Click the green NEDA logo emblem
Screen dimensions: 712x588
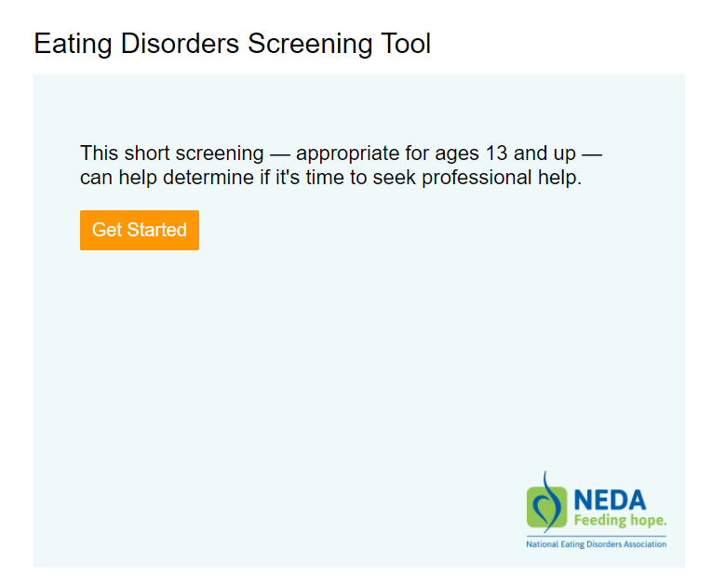pos(546,506)
